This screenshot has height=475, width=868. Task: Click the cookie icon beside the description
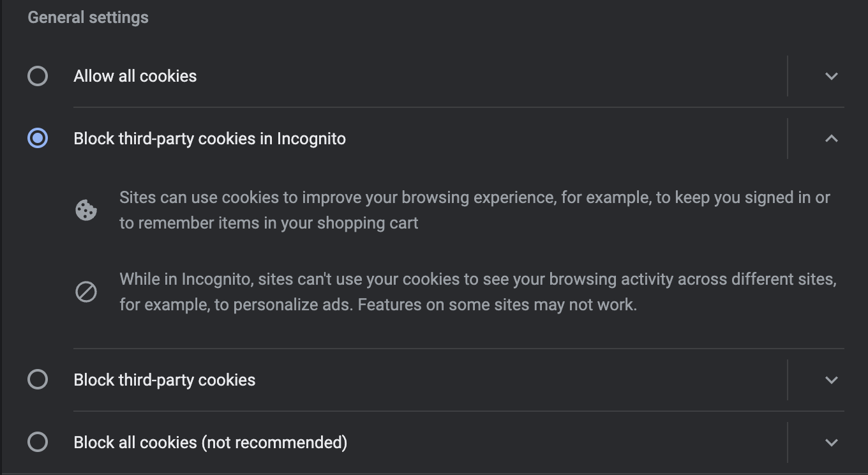pyautogui.click(x=86, y=210)
